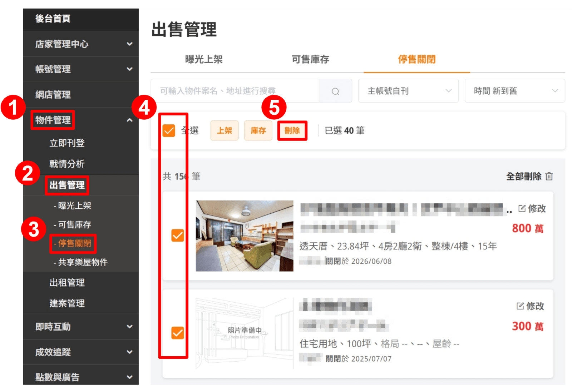Open 出租管理 in the sidebar
The width and height of the screenshot is (572, 392).
tap(67, 283)
